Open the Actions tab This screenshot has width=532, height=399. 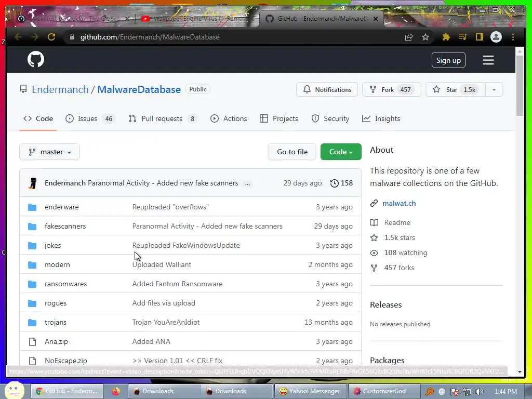pyautogui.click(x=229, y=118)
